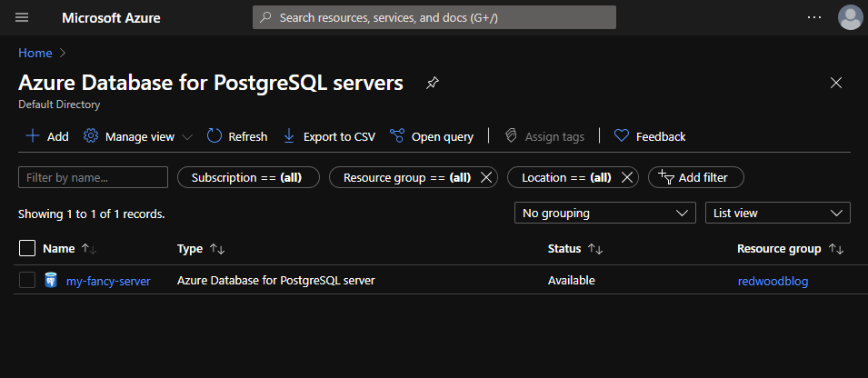Click Open query
This screenshot has height=378, width=868.
point(432,136)
